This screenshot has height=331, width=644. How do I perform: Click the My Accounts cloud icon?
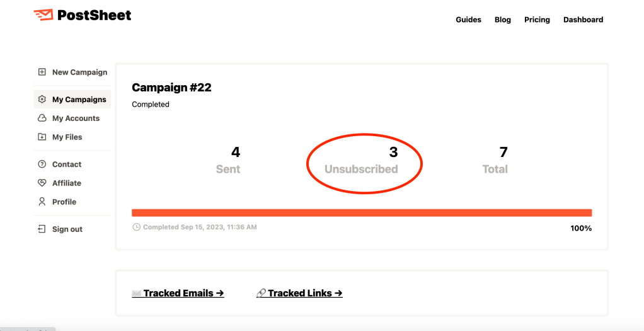[x=42, y=119]
